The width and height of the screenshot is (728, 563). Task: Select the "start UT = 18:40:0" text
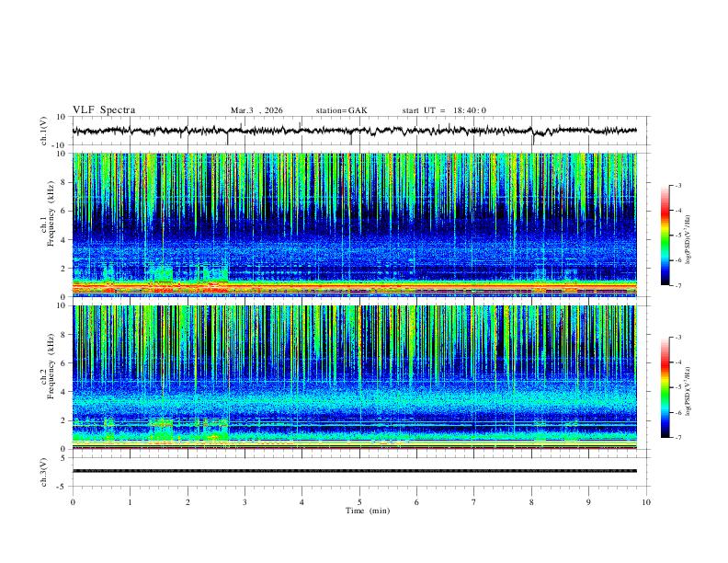click(x=444, y=110)
